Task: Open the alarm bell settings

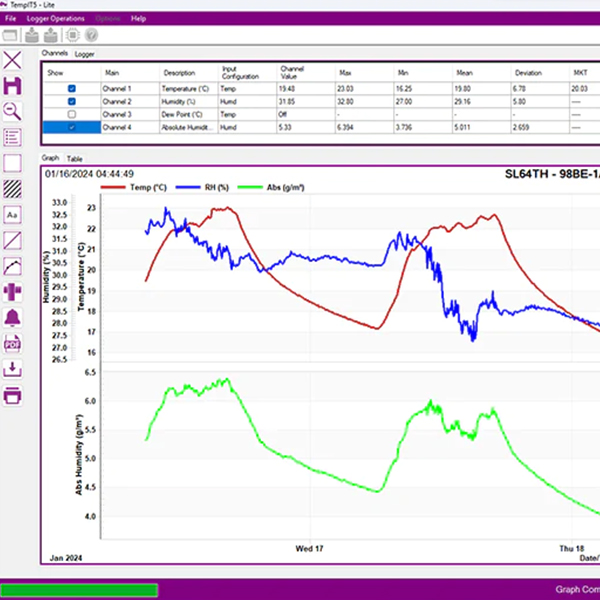Action: click(13, 318)
